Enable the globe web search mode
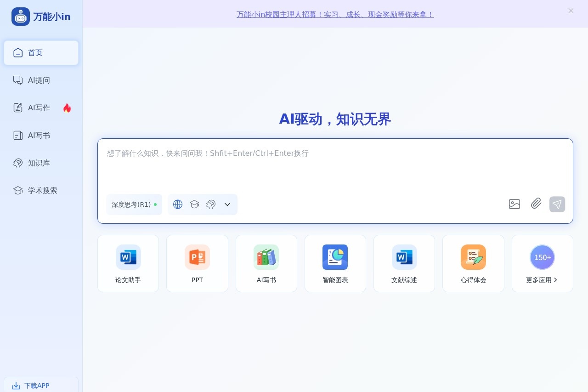Screen dimensions: 588x392 tap(178, 204)
